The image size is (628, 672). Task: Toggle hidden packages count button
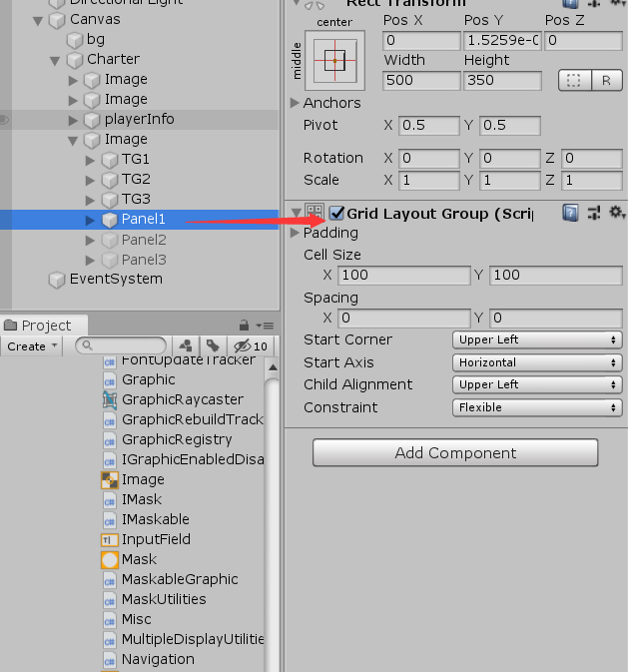tap(251, 345)
